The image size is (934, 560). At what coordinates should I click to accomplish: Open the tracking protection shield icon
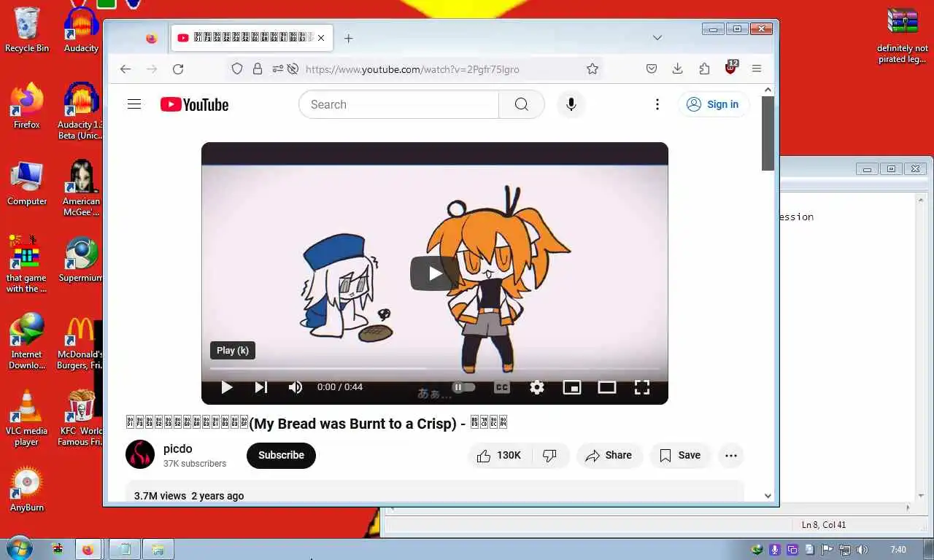tap(237, 69)
